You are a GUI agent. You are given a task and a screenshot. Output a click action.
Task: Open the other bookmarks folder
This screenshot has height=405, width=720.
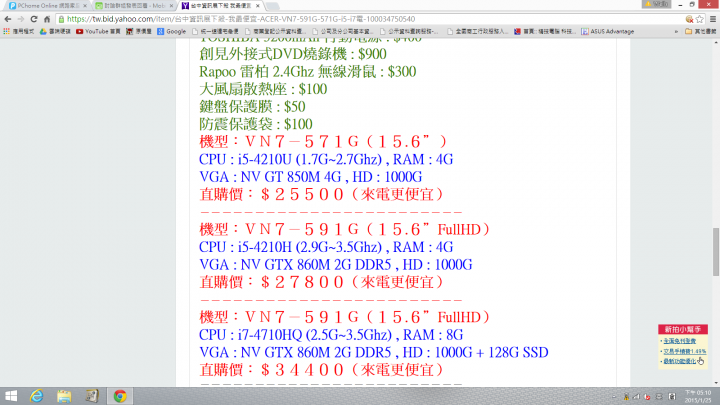(700, 31)
